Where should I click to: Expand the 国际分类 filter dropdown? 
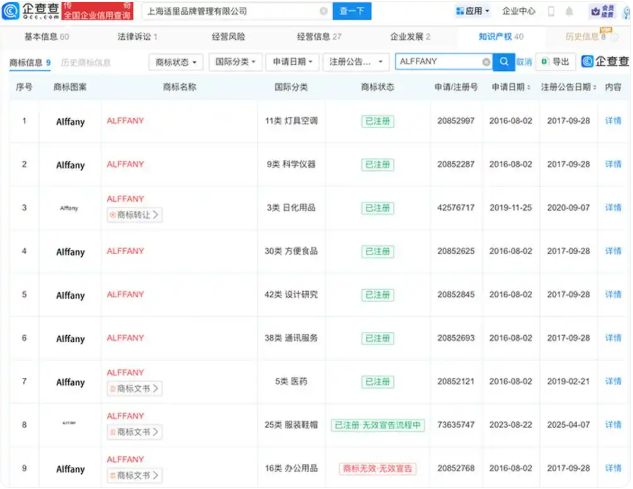pyautogui.click(x=235, y=62)
